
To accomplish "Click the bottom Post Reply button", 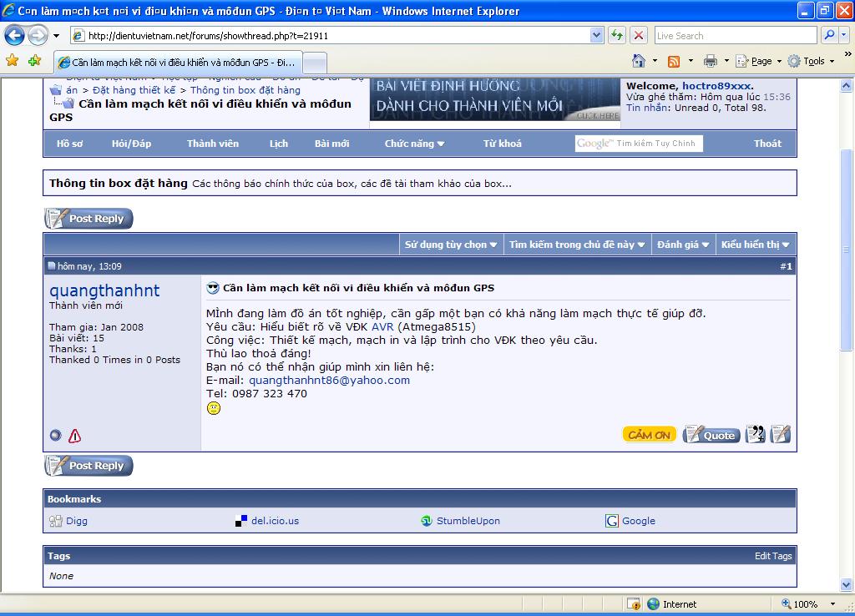I will click(89, 466).
